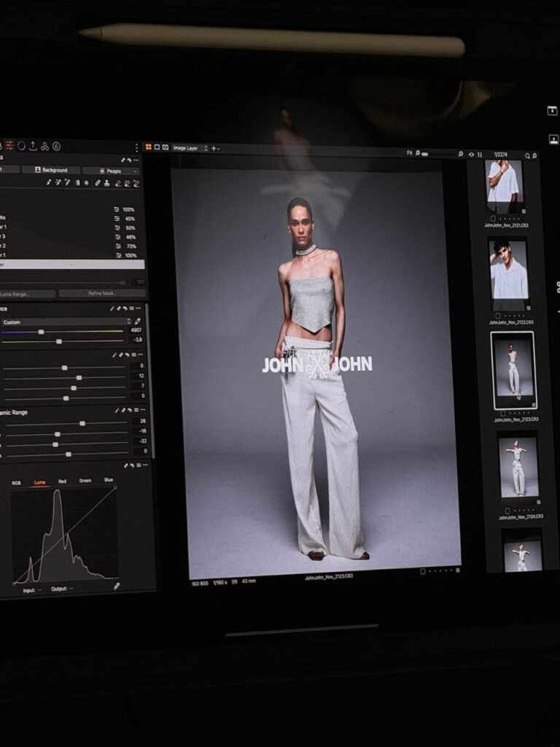Image resolution: width=560 pixels, height=747 pixels.
Task: Click the highlighted selected layer row
Action: pyautogui.click(x=72, y=264)
